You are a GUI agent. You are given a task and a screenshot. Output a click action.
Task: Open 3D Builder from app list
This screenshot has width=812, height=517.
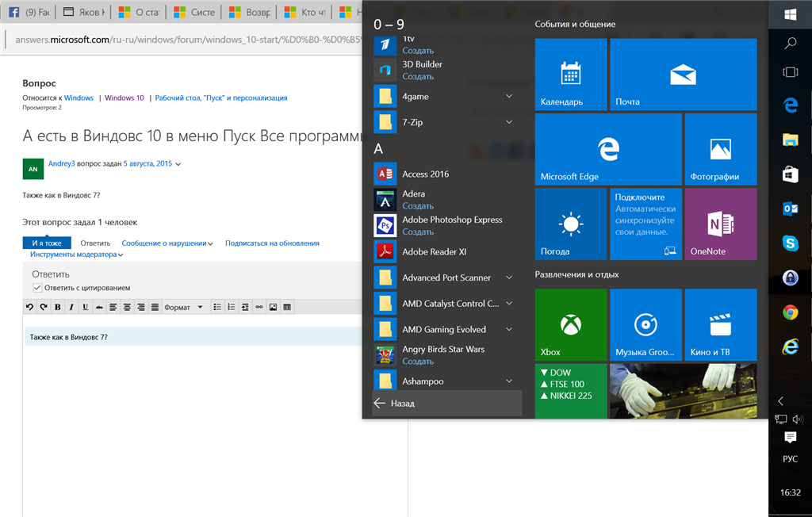tap(446, 70)
